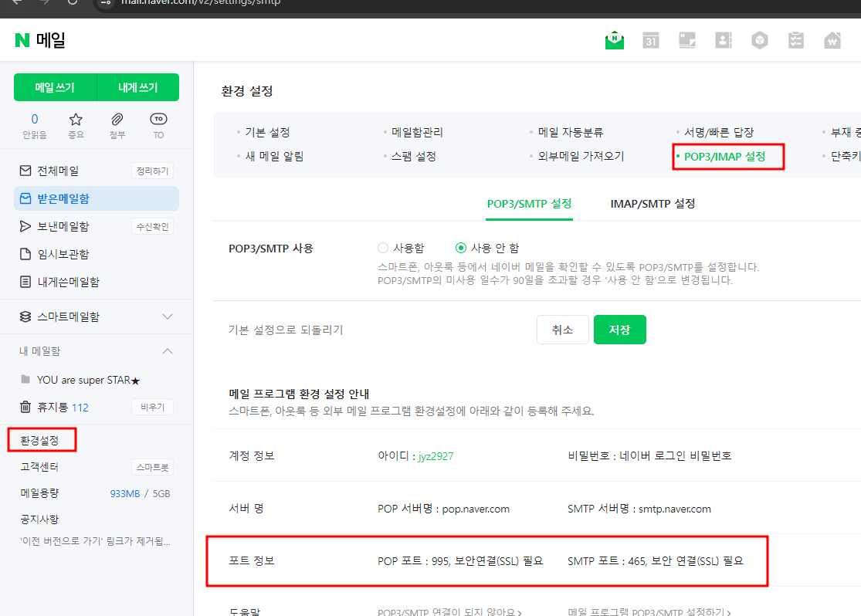Open 스팸 설정 settings menu
861x616 pixels.
click(413, 157)
